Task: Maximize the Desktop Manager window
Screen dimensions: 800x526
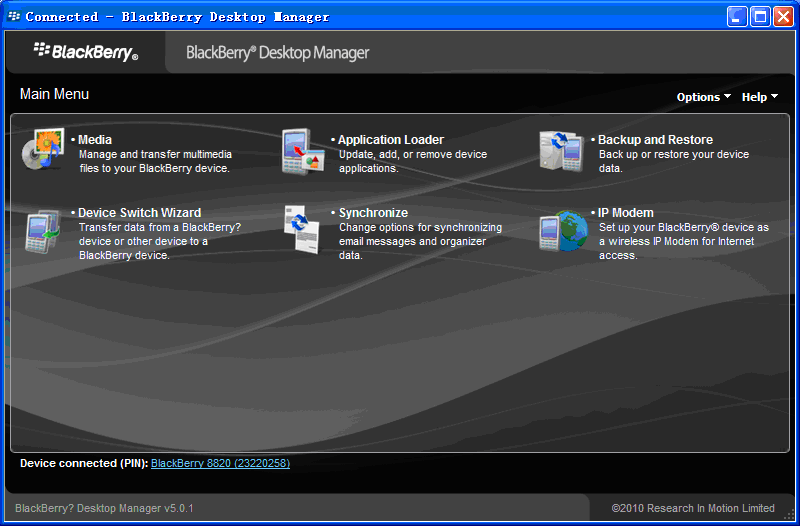Action: [760, 16]
